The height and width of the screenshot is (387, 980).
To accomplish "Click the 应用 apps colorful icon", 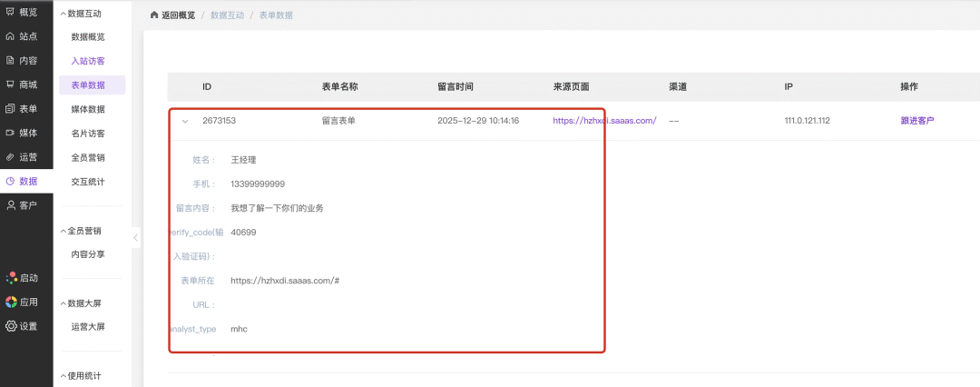I will [x=11, y=302].
